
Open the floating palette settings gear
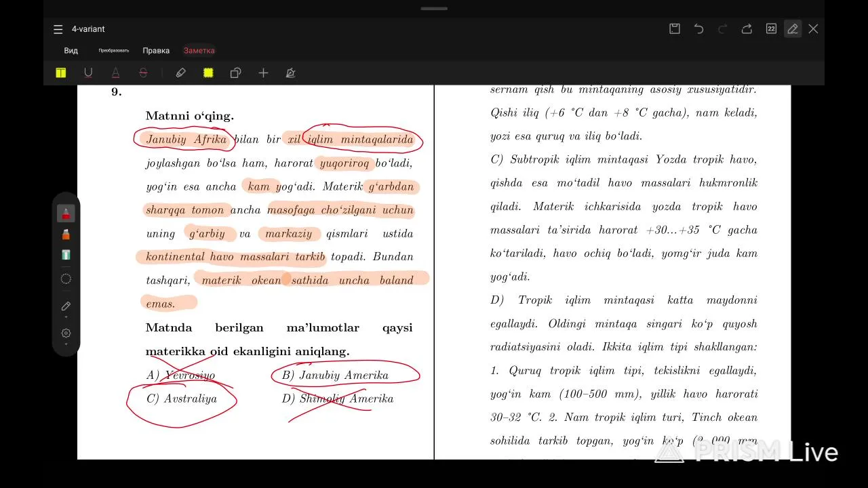(66, 333)
